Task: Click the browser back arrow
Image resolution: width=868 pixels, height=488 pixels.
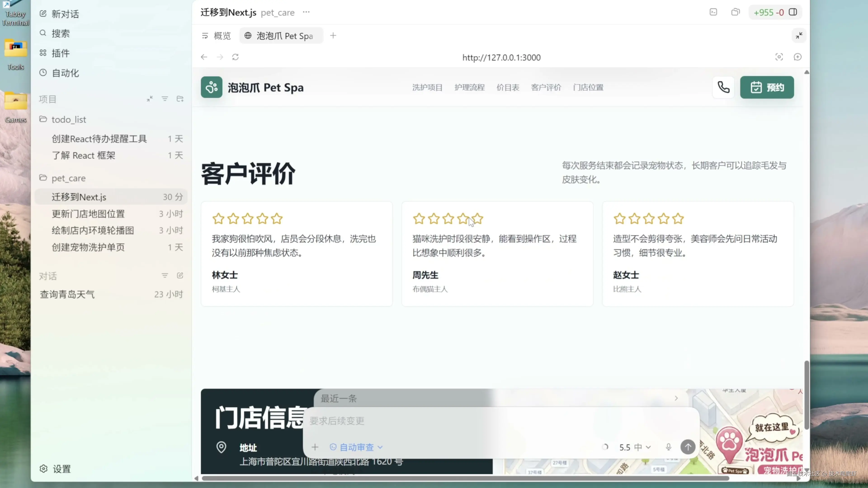Action: (x=204, y=57)
